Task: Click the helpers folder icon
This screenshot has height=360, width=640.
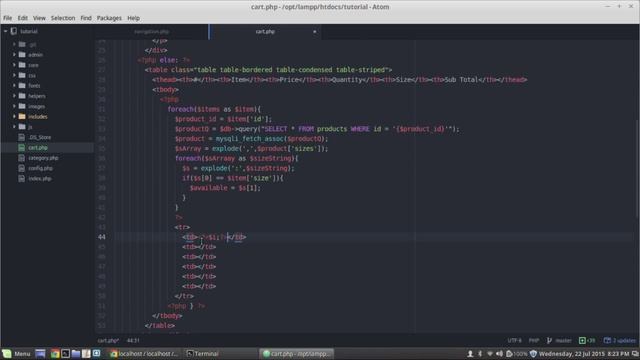Action: (22, 96)
